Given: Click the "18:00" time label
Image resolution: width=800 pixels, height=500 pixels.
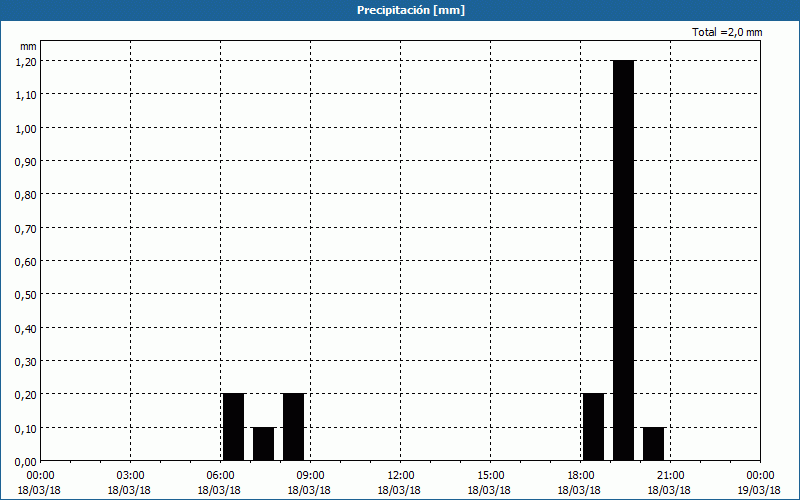Looking at the screenshot, I should tap(581, 476).
